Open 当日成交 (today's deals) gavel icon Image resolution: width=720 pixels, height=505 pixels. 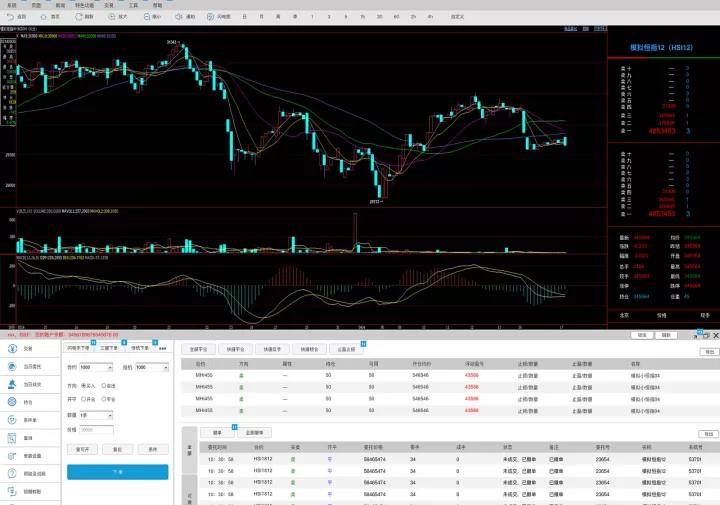click(12, 384)
